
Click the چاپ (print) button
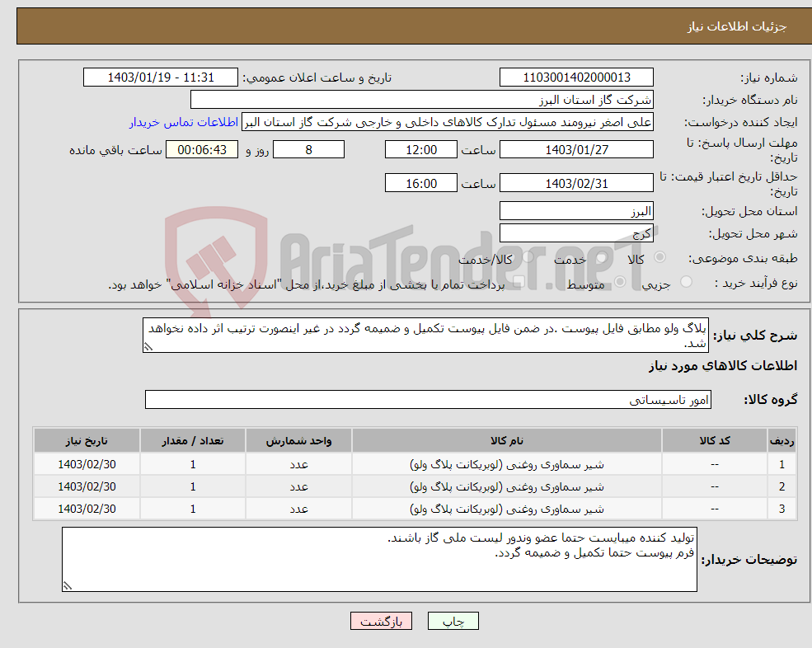pos(453,621)
